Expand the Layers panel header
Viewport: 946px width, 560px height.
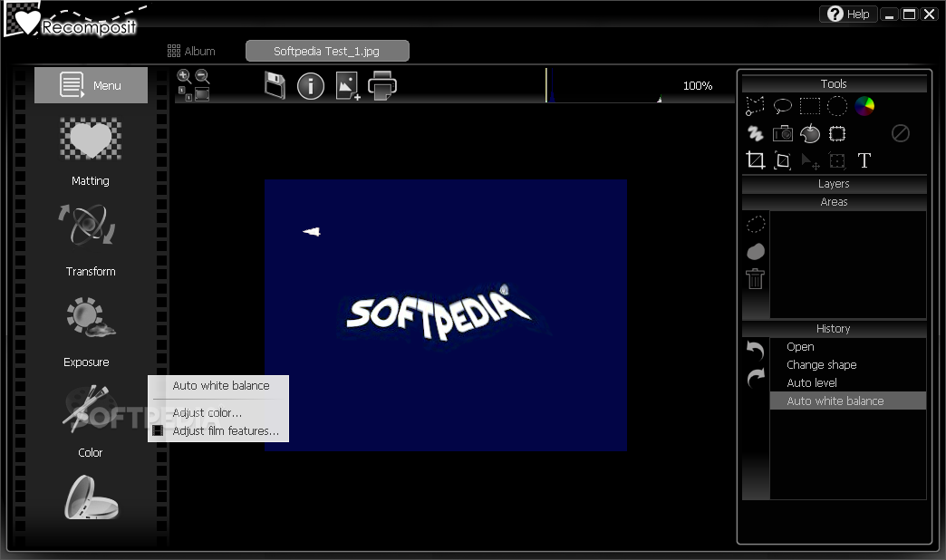pos(834,183)
